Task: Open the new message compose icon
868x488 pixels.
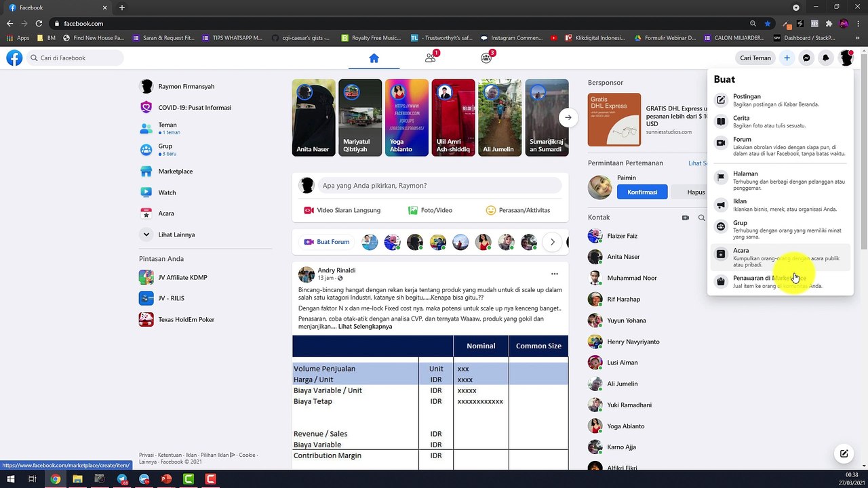Action: tap(844, 453)
